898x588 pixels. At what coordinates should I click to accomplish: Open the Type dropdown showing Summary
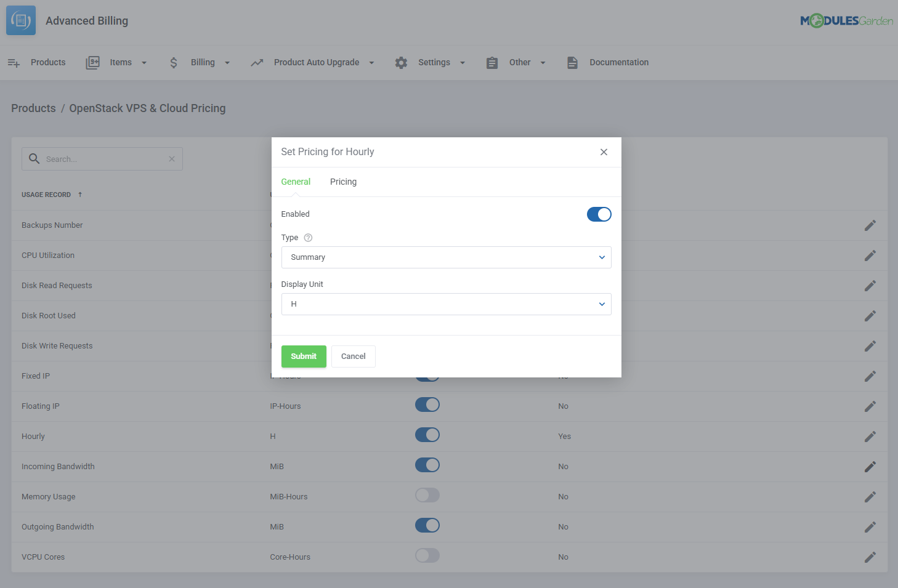click(x=446, y=257)
